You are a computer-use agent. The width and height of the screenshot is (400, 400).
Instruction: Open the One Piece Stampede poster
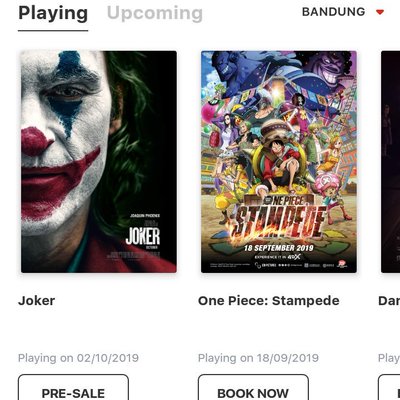tap(279, 162)
